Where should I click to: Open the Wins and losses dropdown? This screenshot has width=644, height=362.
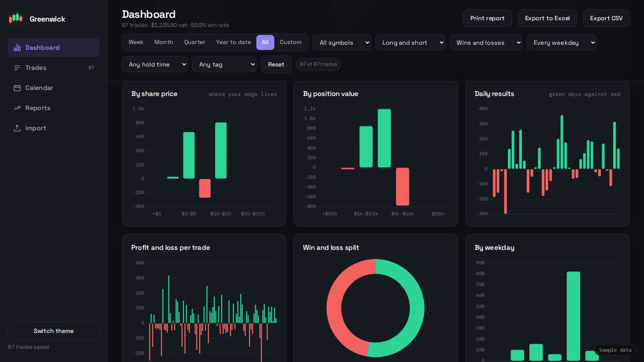pyautogui.click(x=486, y=42)
